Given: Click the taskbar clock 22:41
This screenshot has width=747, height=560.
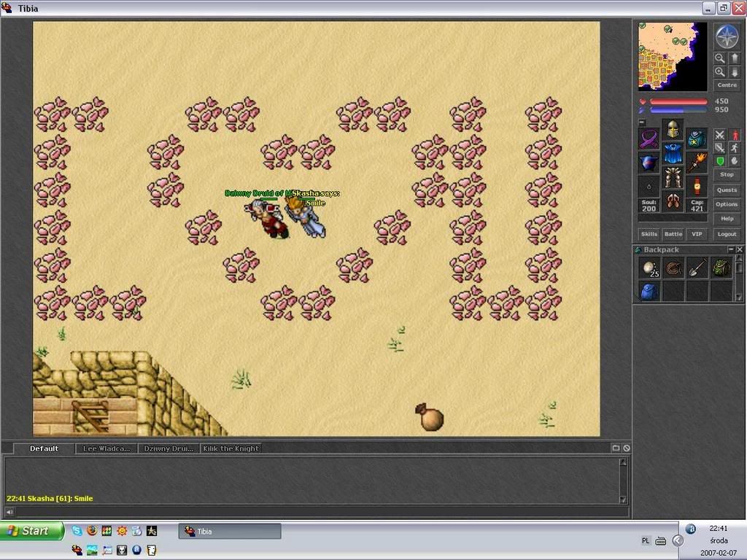Looking at the screenshot, I should click(718, 528).
